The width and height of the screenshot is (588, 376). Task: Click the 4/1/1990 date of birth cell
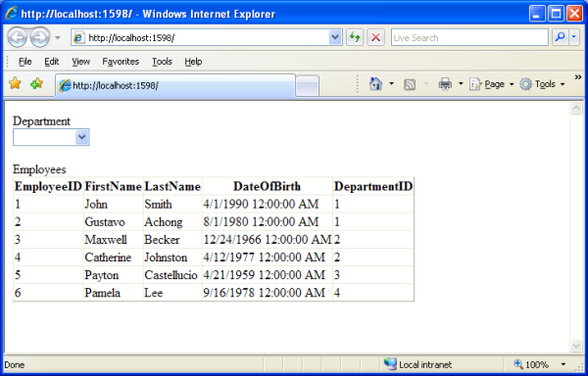(267, 204)
